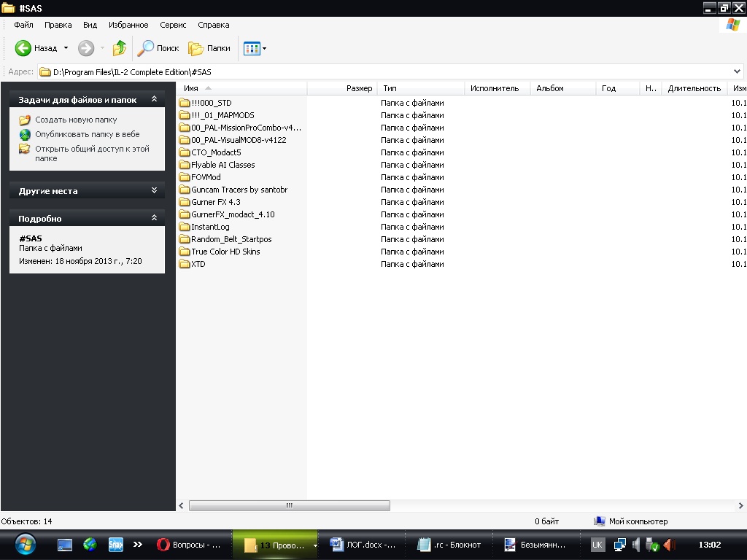
Task: Click the Snap quick launch icon
Action: pyautogui.click(x=116, y=544)
